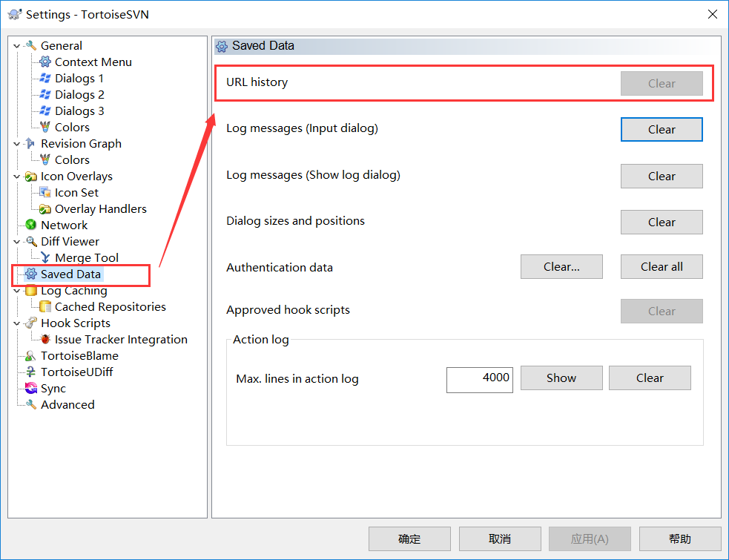The height and width of the screenshot is (560, 729).
Task: Select Sync in the tree
Action: 53,389
